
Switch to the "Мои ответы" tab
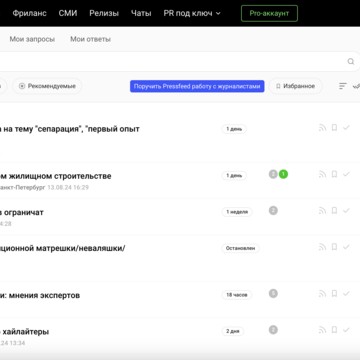click(90, 39)
